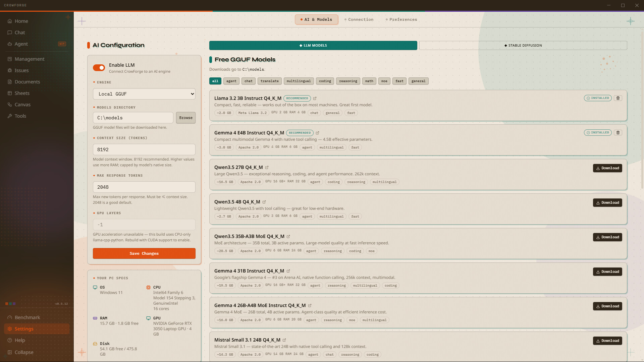Switch to the Connection tab
This screenshot has width=644, height=362.
coord(359,19)
